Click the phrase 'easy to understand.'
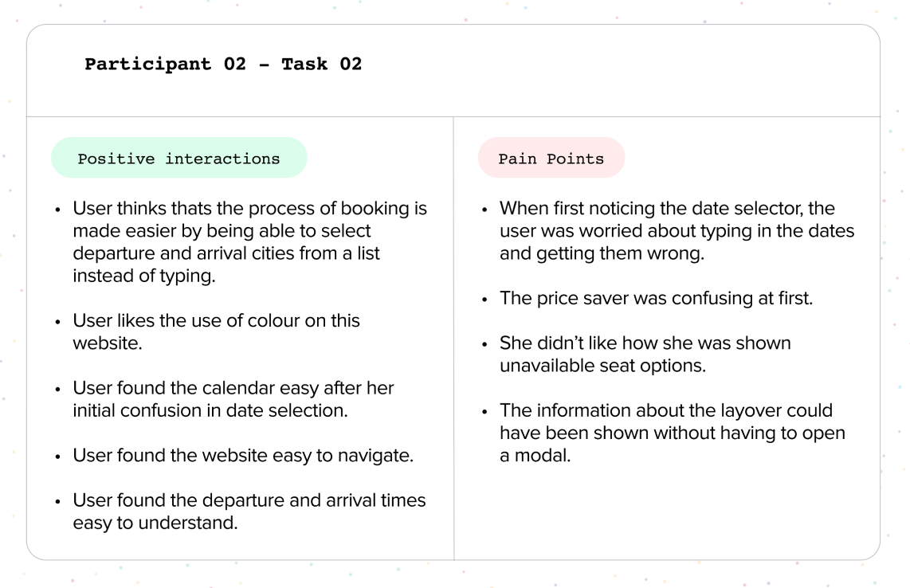Viewport: 910px width, 588px height. 155,523
